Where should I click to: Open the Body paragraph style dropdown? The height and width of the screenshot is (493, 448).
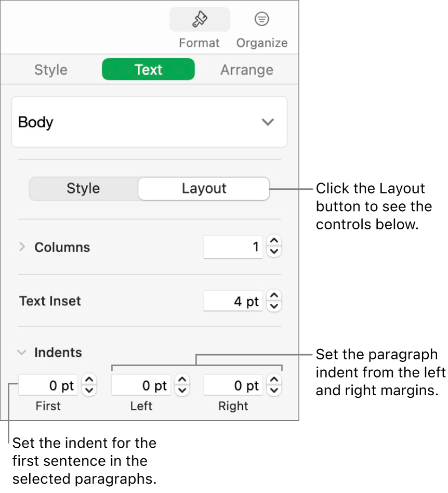tap(150, 122)
